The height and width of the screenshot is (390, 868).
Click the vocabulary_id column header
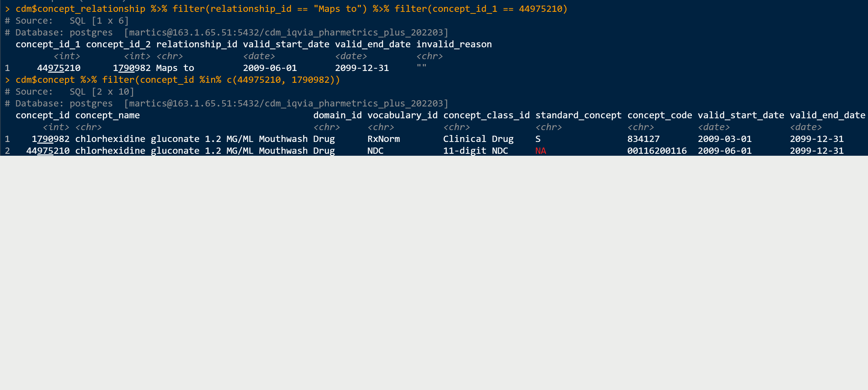[402, 115]
